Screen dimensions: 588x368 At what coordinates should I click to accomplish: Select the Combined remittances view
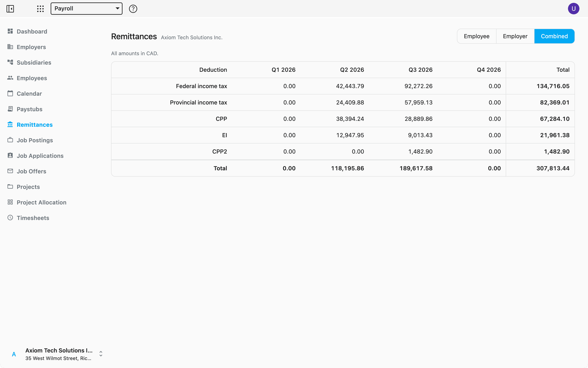554,36
